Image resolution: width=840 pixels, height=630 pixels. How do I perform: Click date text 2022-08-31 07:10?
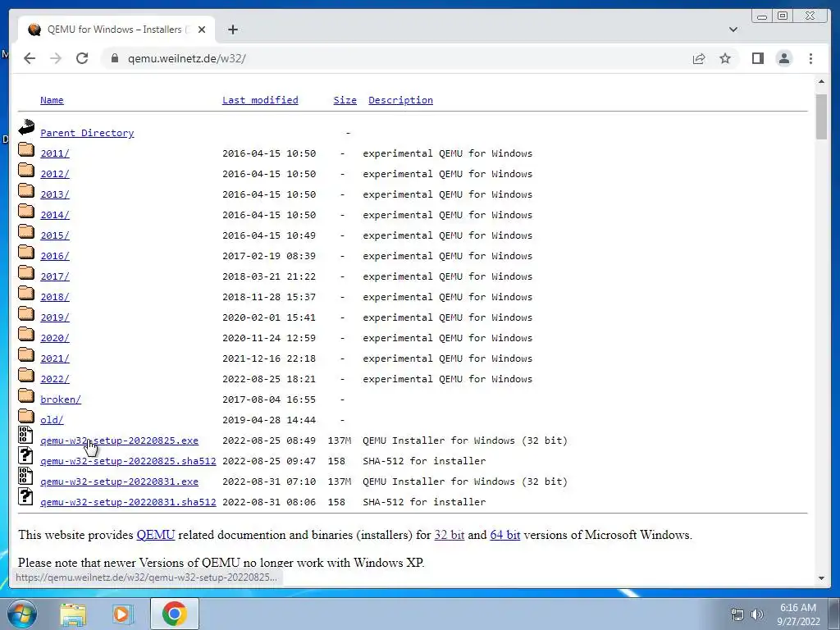[269, 482]
